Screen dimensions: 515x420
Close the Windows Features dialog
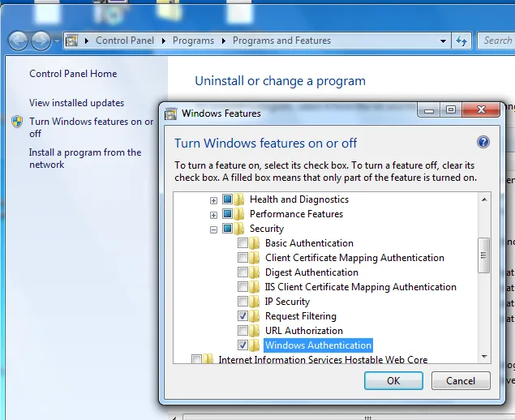click(481, 110)
